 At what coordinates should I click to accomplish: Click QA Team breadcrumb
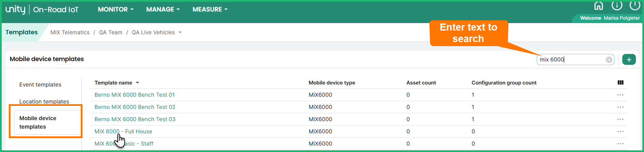coord(111,32)
